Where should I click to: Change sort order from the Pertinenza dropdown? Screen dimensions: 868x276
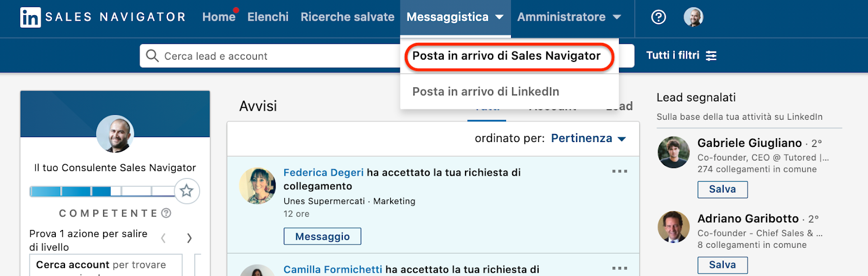[x=588, y=138]
